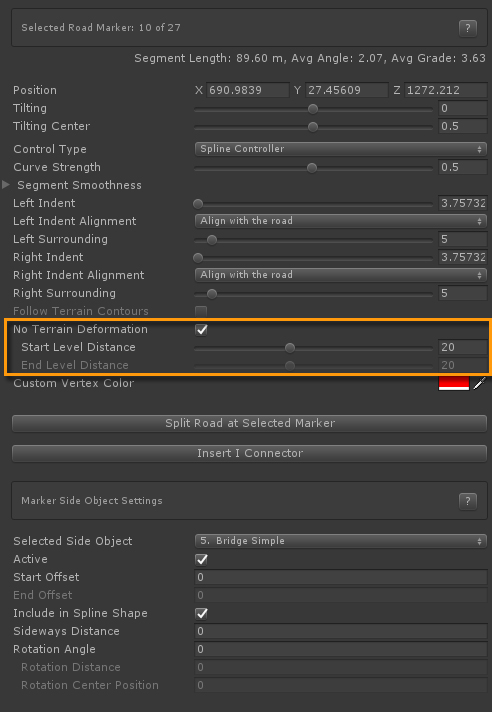Pick Custom Vertex Color with eyedropper
Screen dimensions: 492x712
click(x=479, y=383)
